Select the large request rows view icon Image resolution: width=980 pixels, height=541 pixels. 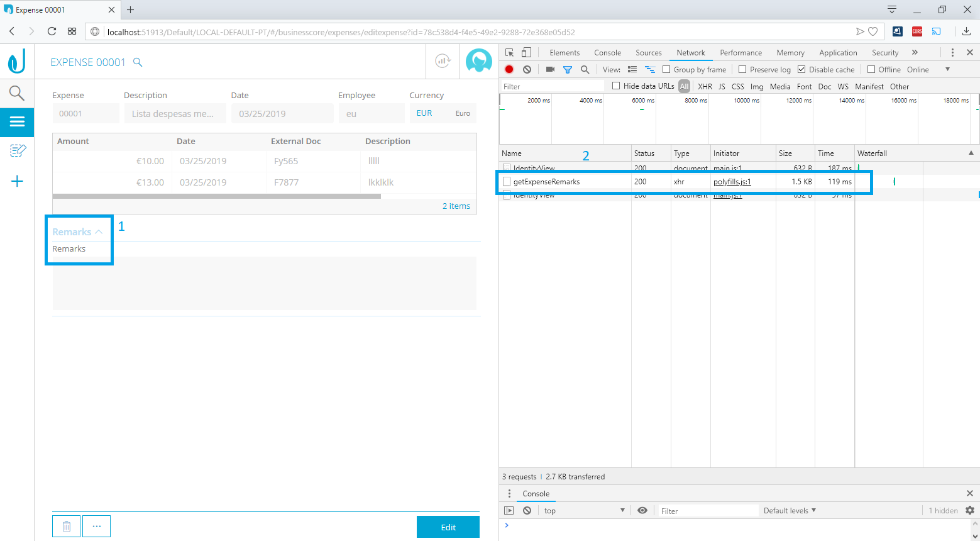(632, 69)
